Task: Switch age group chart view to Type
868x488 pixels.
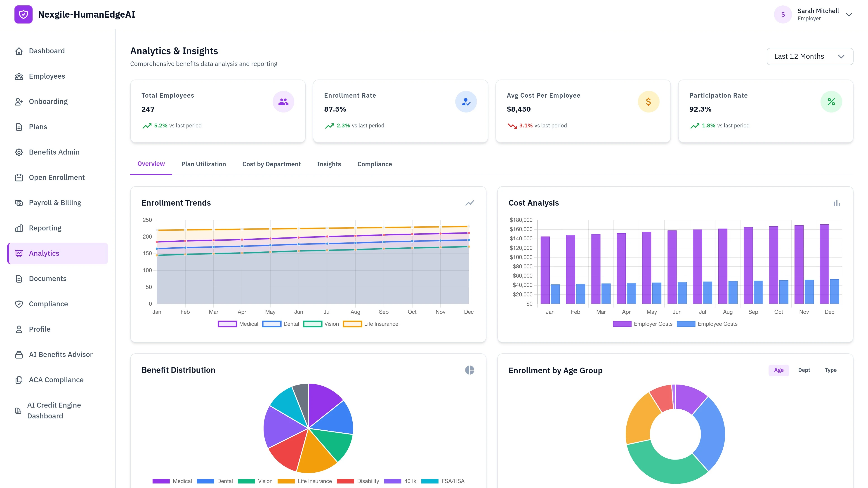Action: [x=831, y=370]
